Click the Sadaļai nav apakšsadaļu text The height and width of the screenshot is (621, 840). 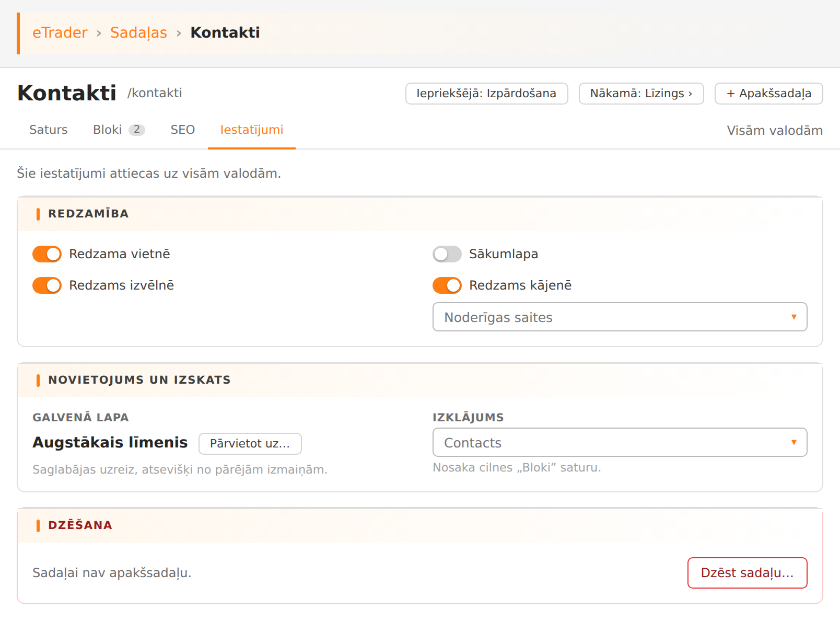(x=112, y=573)
